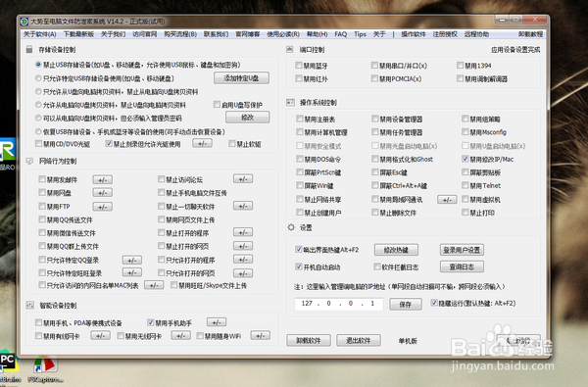
Task: Check 禁用CD/DVD光驱
Action: [38, 144]
